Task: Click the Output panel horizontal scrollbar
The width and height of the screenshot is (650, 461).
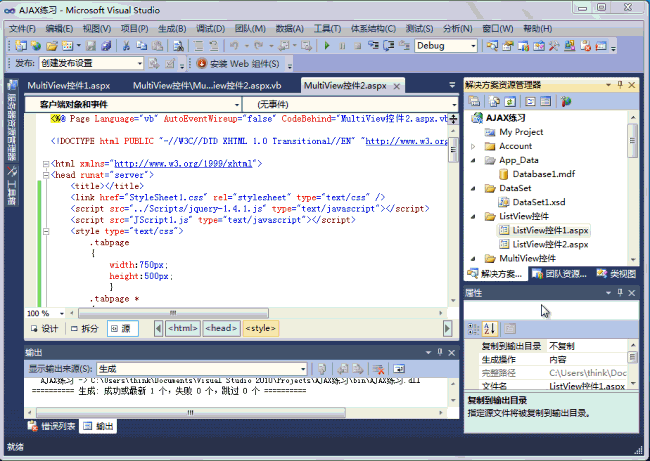Action: [x=191, y=412]
